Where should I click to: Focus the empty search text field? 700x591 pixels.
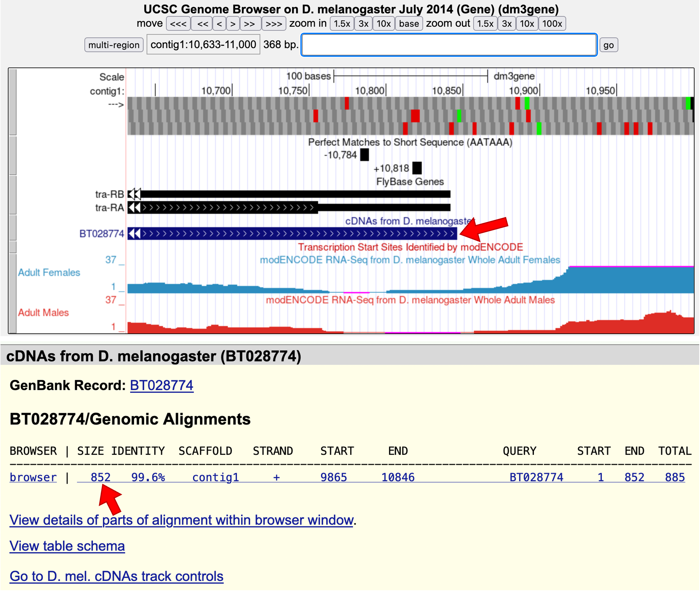click(449, 45)
